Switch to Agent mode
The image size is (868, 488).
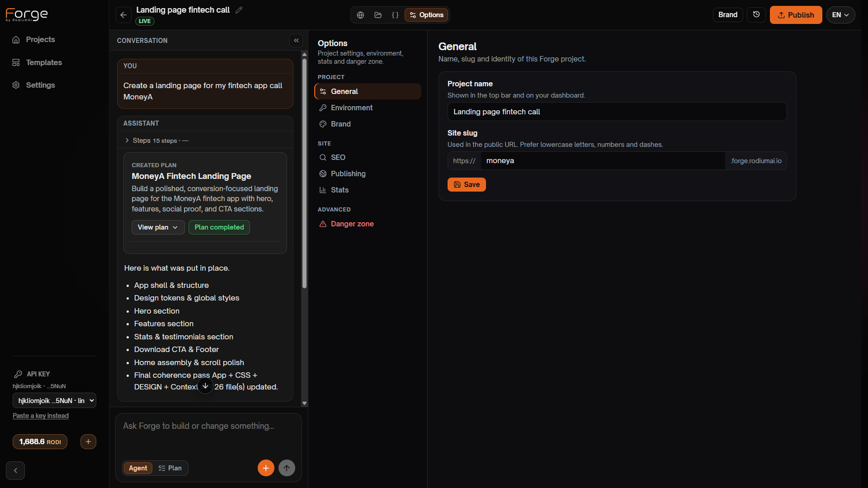138,468
